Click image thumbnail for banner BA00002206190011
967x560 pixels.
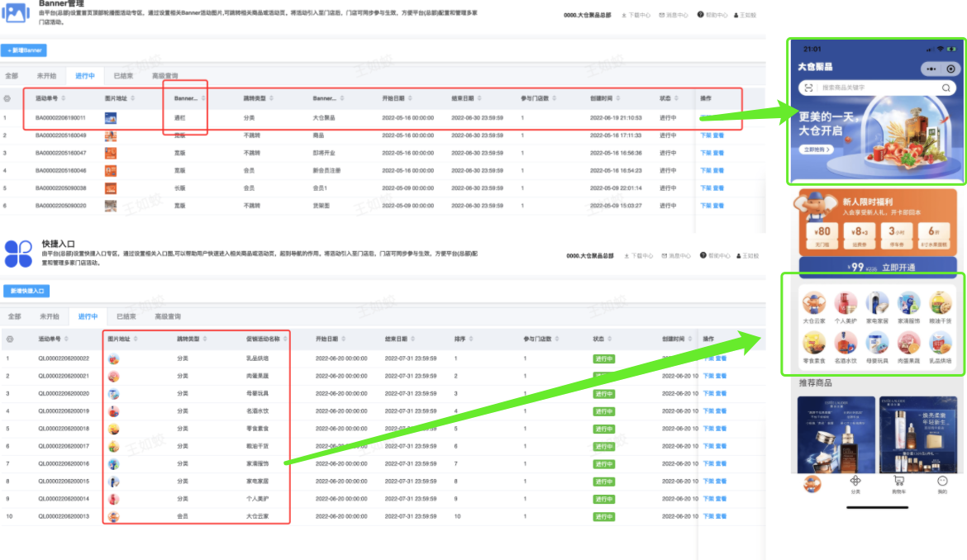coord(111,118)
